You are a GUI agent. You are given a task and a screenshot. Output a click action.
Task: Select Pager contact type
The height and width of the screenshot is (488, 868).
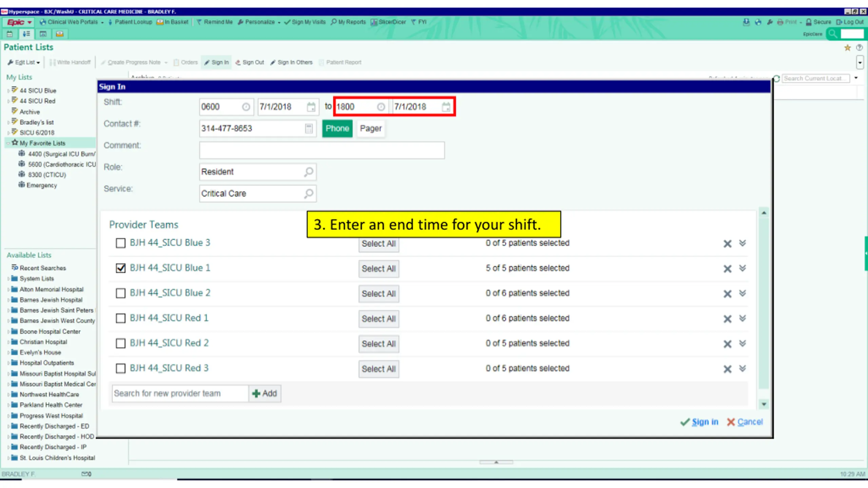371,128
